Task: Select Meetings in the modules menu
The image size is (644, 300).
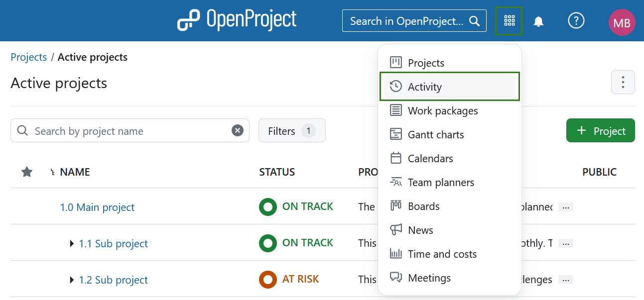Action: (429, 278)
